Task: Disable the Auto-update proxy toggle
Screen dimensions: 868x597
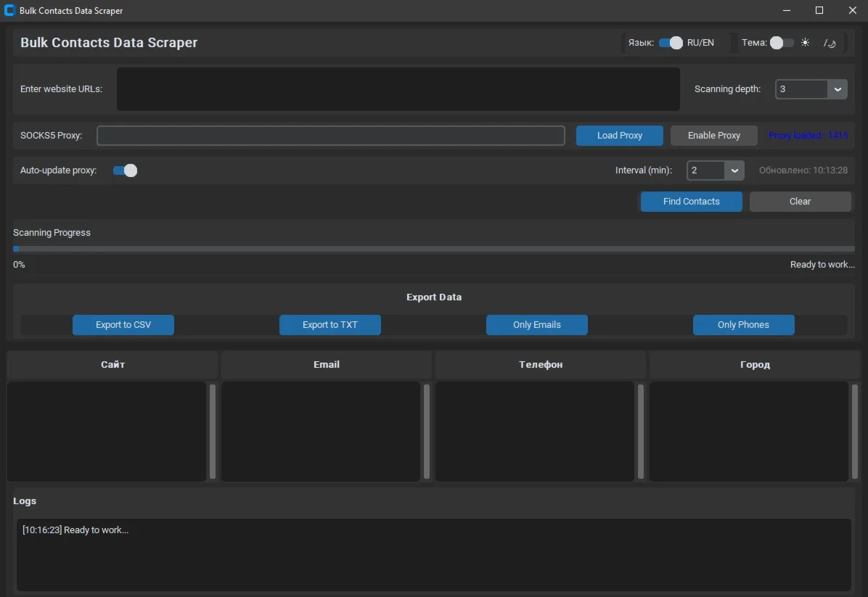Action: tap(125, 170)
